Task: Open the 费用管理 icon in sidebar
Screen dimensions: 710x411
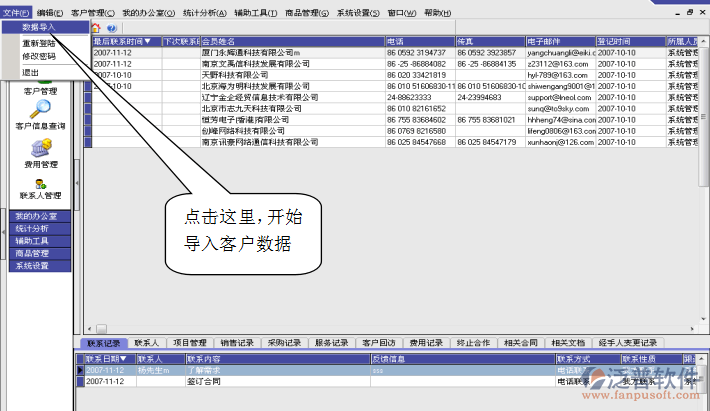Action: (x=41, y=148)
